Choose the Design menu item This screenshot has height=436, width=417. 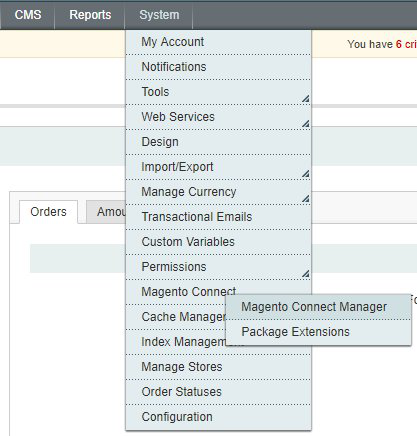(x=218, y=142)
